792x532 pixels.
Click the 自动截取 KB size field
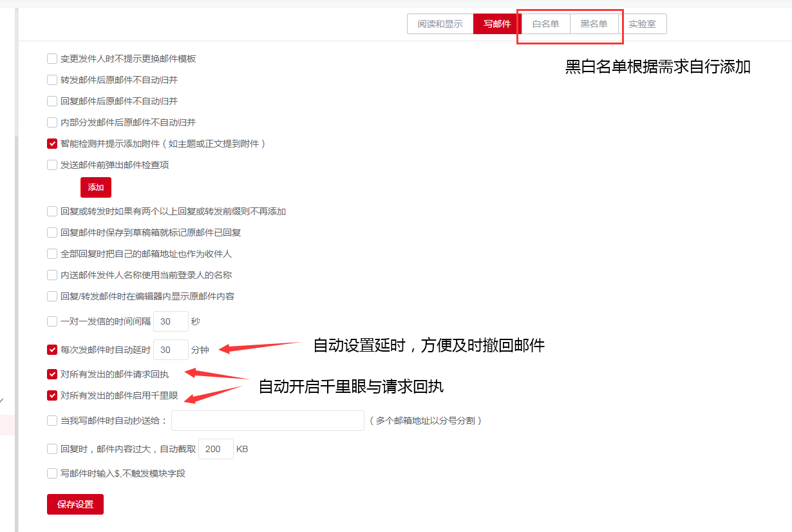(216, 449)
